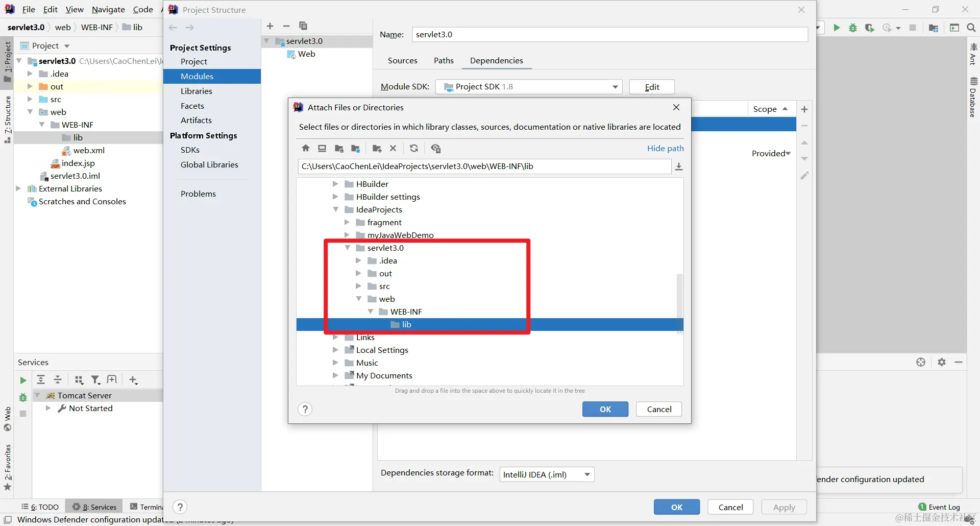Expand External Libraries in Project tree
Screen dimensions: 980x526
(x=18, y=188)
